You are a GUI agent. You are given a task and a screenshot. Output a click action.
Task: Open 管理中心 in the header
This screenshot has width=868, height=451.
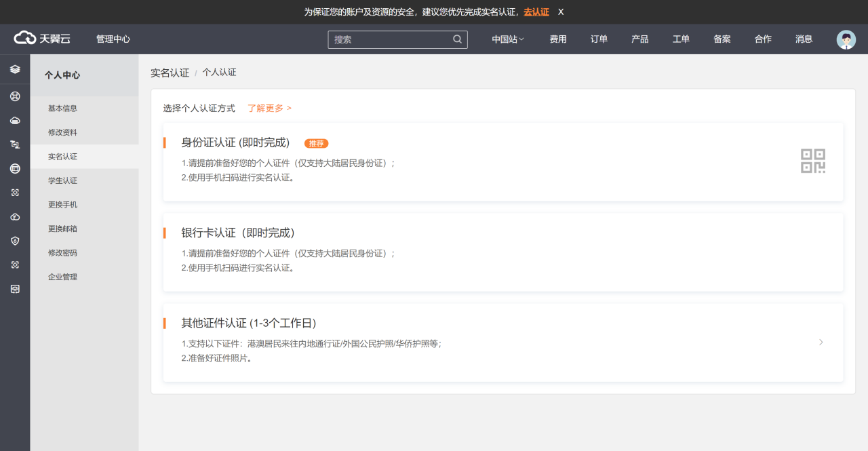113,39
